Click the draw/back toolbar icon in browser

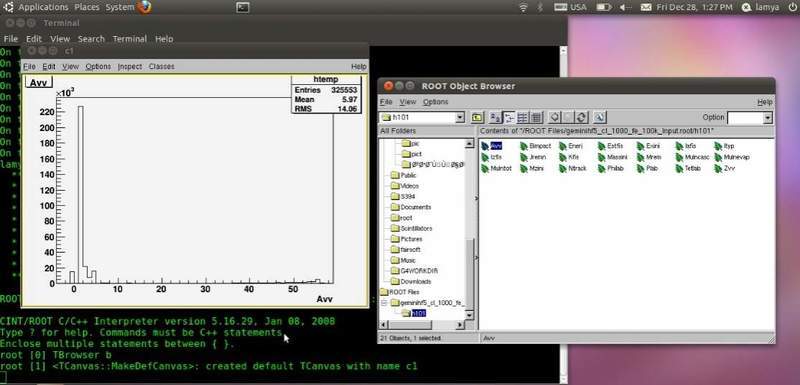click(555, 118)
